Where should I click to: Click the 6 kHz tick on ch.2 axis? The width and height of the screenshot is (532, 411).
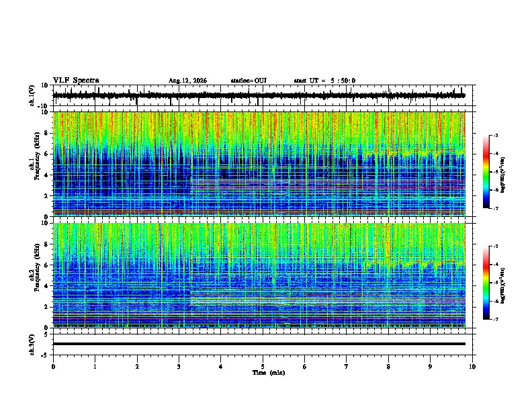46,265
